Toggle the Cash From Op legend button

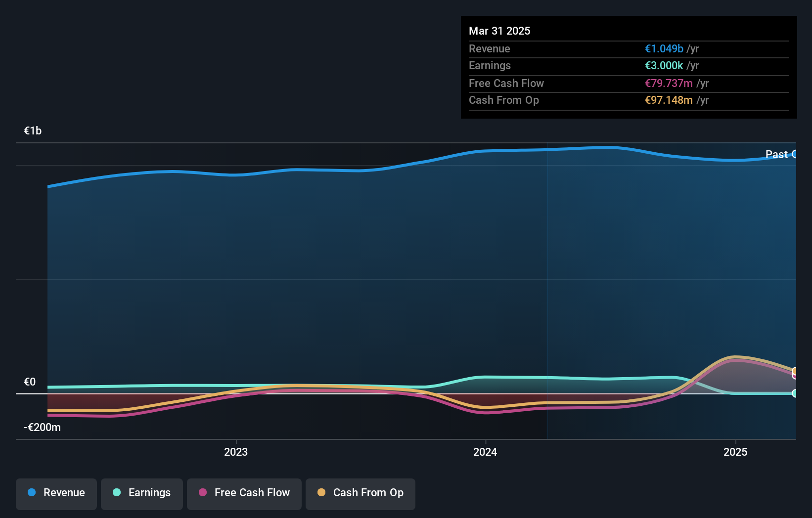point(361,494)
